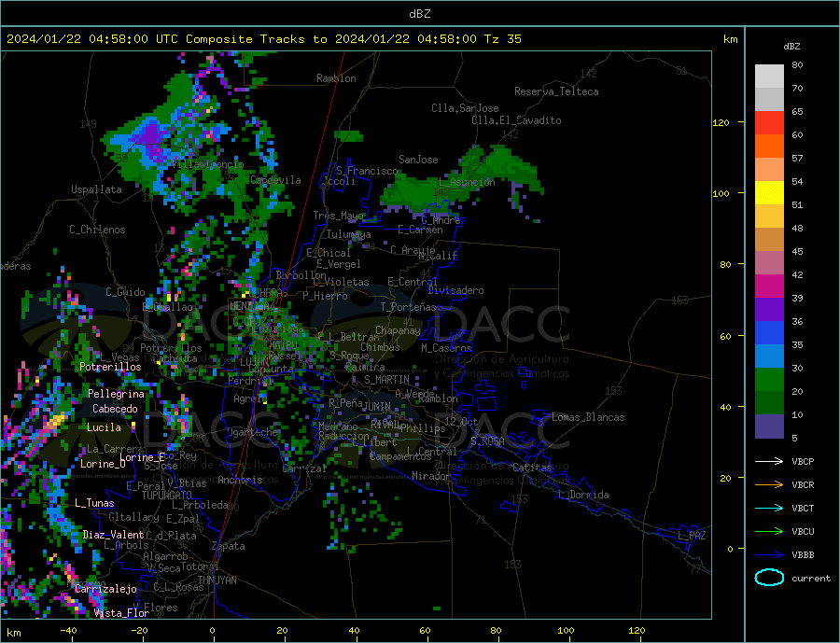The image size is (840, 643).
Task: Click the 'T_Porteñas' map label
Action: point(408,307)
